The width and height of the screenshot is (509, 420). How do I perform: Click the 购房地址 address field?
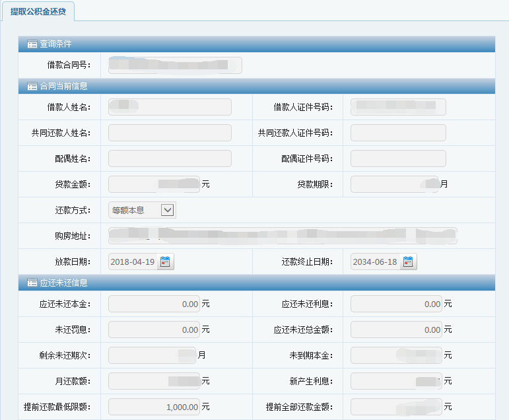click(x=283, y=236)
